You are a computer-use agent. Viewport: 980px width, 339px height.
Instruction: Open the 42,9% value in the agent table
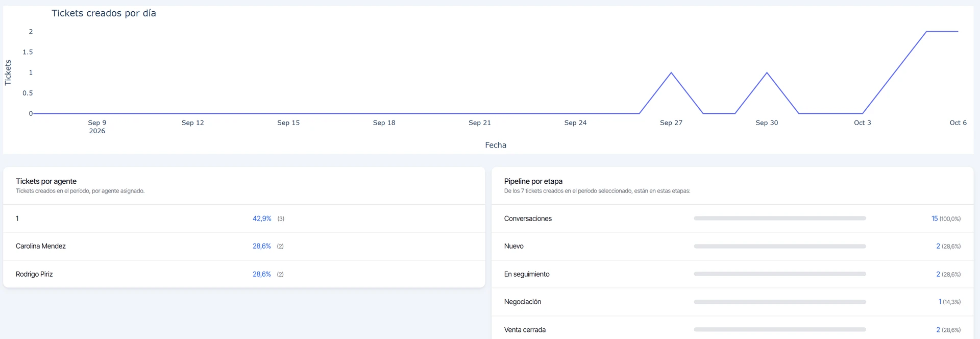click(262, 219)
